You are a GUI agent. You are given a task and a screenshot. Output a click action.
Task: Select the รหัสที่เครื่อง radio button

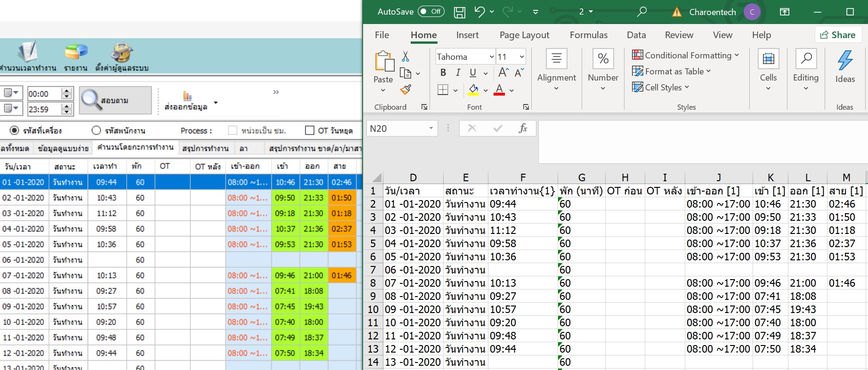point(15,130)
